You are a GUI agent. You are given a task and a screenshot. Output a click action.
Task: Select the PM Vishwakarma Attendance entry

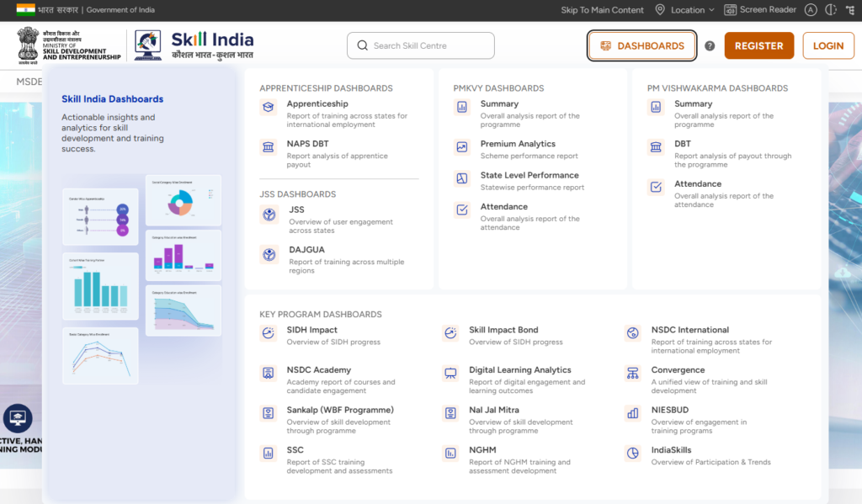pyautogui.click(x=697, y=184)
